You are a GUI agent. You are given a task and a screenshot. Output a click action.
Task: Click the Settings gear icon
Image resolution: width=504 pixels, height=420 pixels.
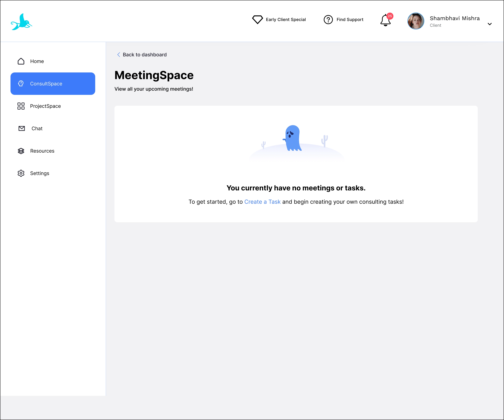click(x=21, y=173)
